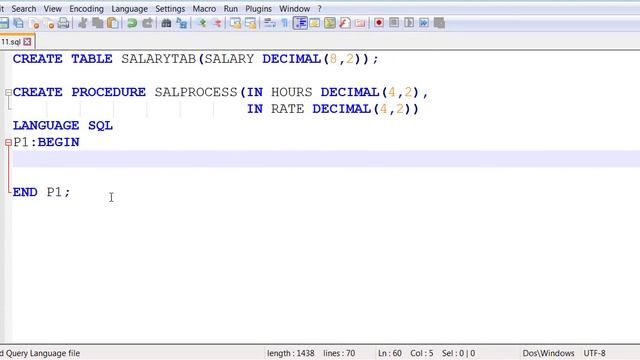The height and width of the screenshot is (360, 640).
Task: Click the lines : 70 status entry
Action: (x=339, y=353)
